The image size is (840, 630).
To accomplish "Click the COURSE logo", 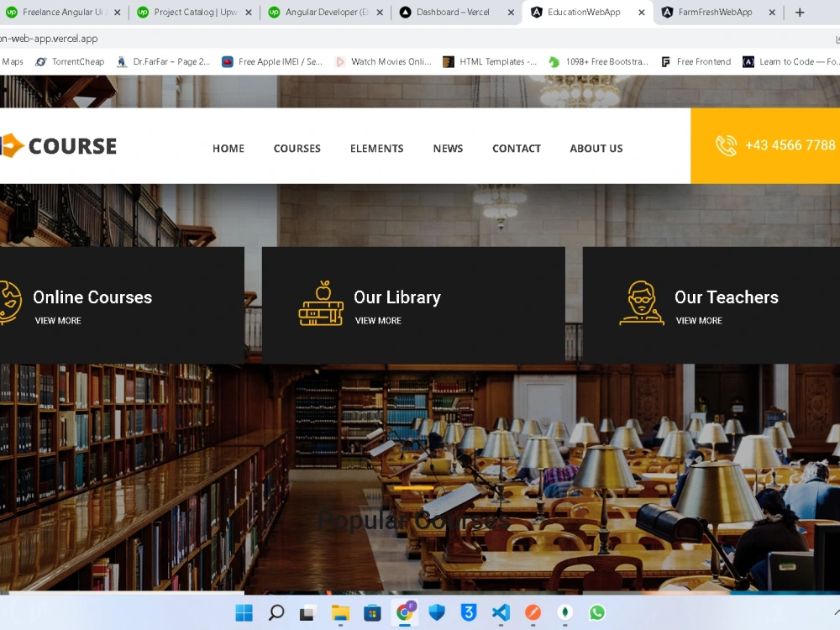I will pos(59,145).
